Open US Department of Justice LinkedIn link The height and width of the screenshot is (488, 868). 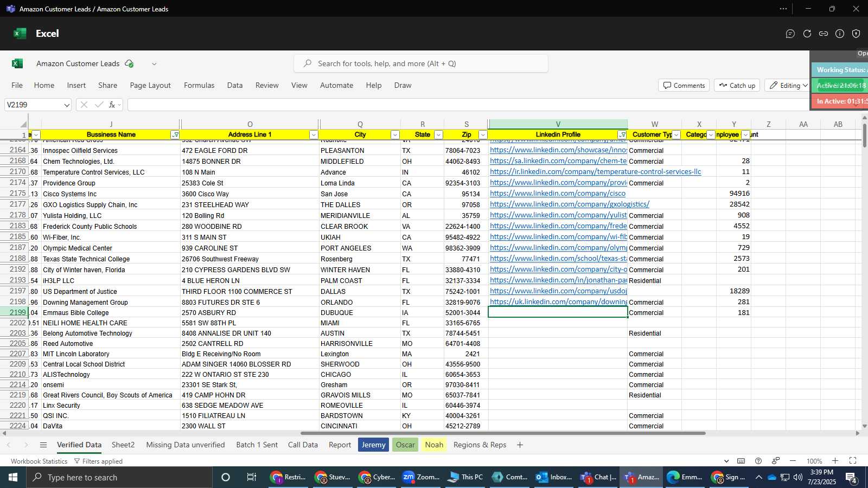558,291
